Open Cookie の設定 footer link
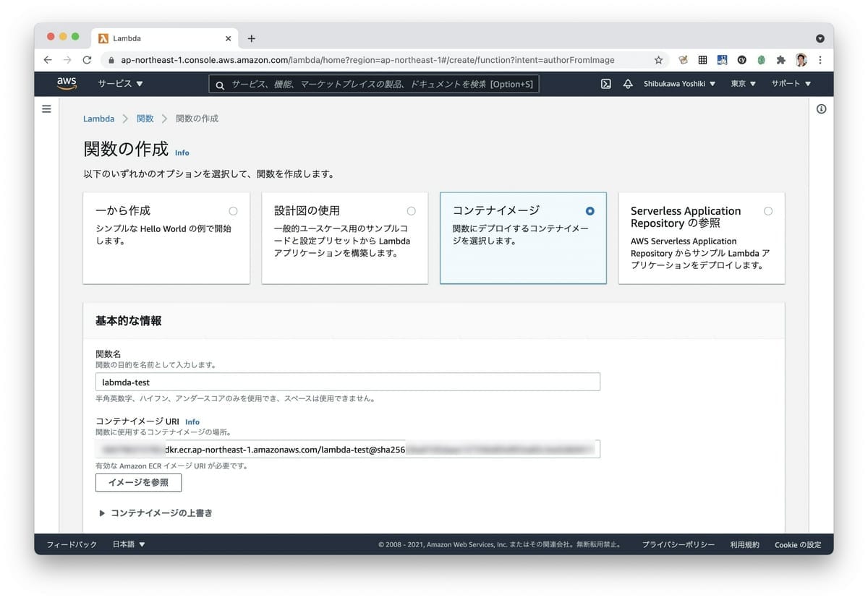 tap(798, 544)
